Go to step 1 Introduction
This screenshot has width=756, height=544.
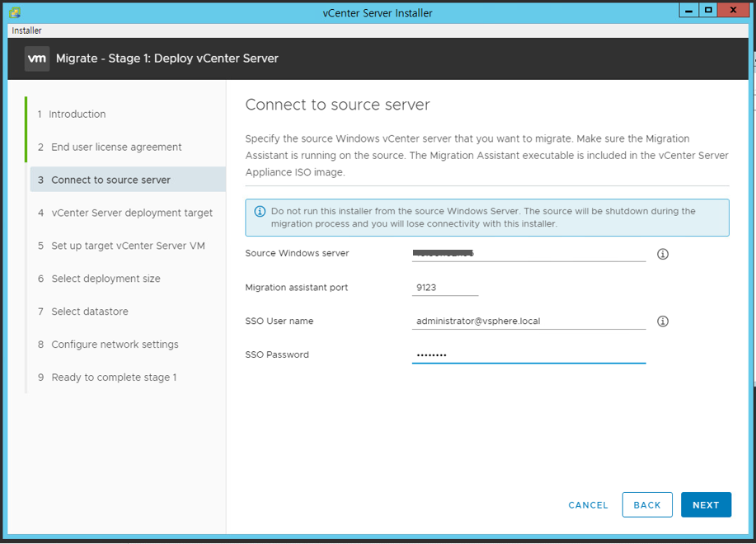(x=72, y=115)
